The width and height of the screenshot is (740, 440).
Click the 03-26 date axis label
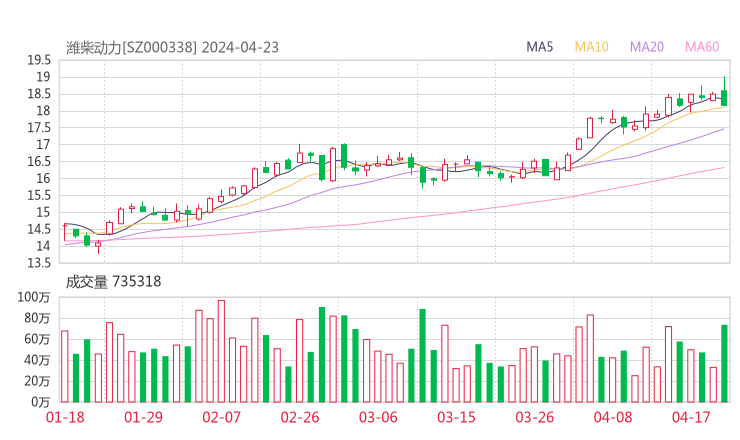point(535,417)
